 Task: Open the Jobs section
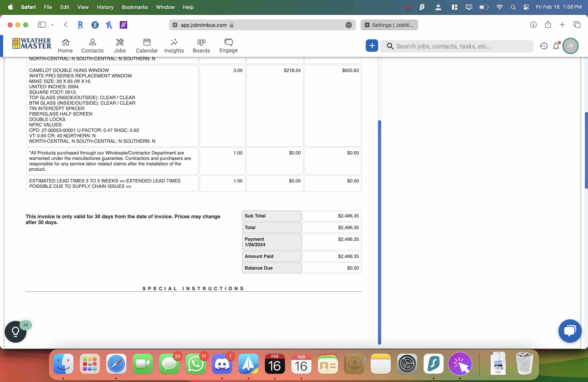pos(120,46)
